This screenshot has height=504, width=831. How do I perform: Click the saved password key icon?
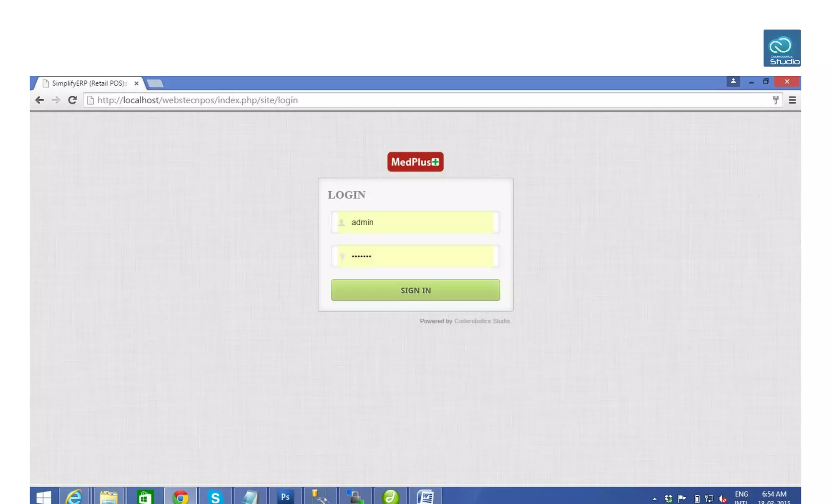click(x=775, y=100)
